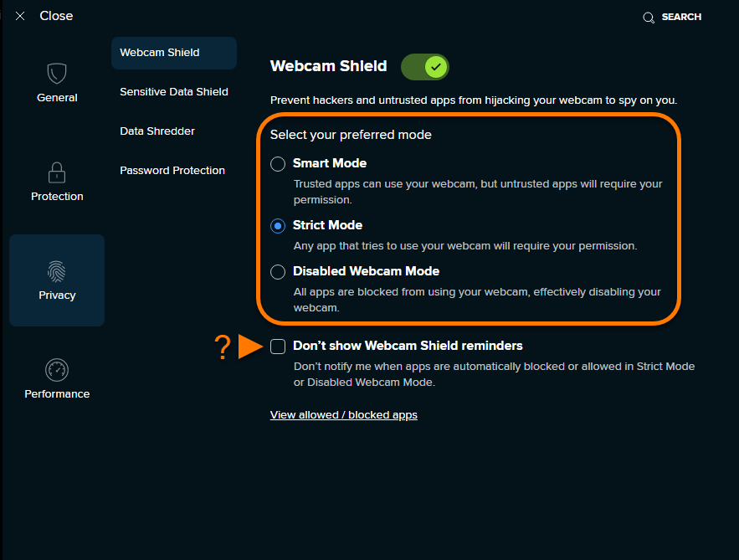Choose Disabled Webcam Mode radio button

278,272
